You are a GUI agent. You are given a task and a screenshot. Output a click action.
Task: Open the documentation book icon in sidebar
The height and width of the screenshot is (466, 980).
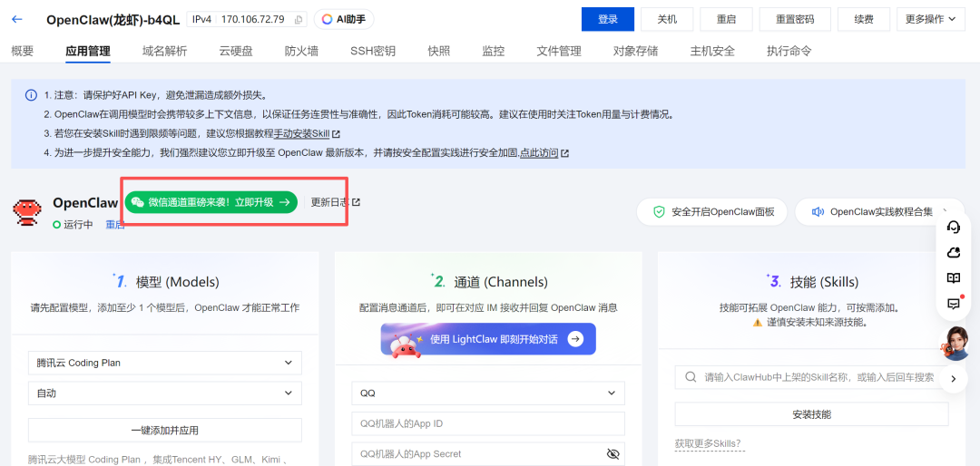pyautogui.click(x=953, y=278)
